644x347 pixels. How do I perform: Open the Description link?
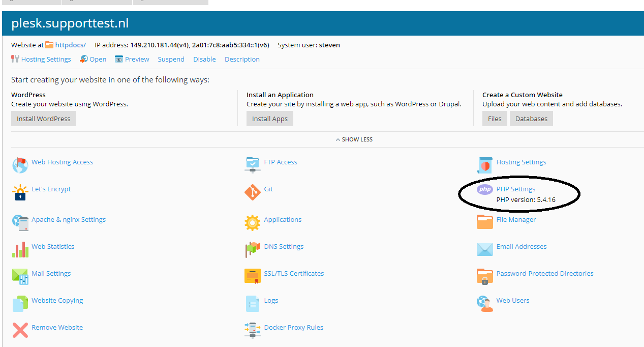[x=242, y=59]
